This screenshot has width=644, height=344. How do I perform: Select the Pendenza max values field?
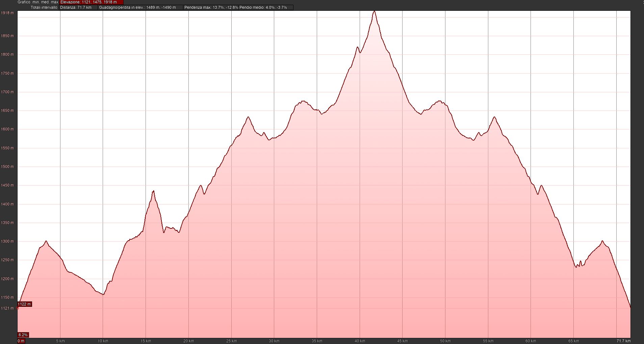211,7
